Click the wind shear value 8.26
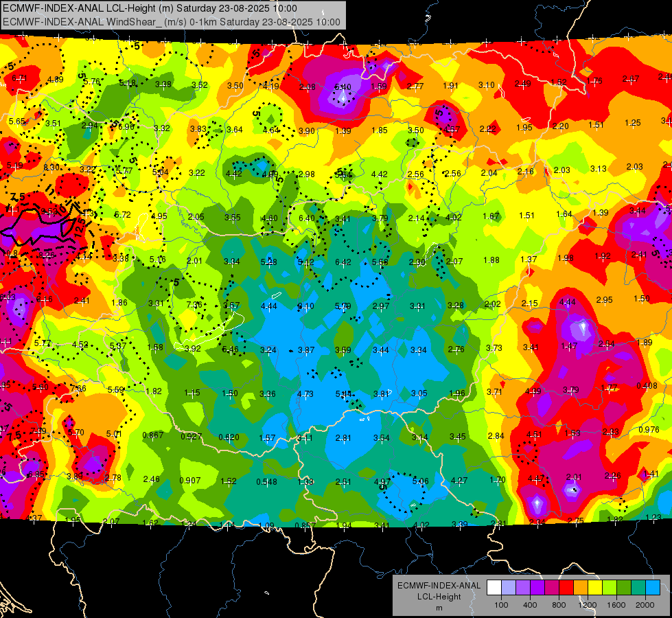This screenshot has width=672, height=618. pyautogui.click(x=47, y=255)
